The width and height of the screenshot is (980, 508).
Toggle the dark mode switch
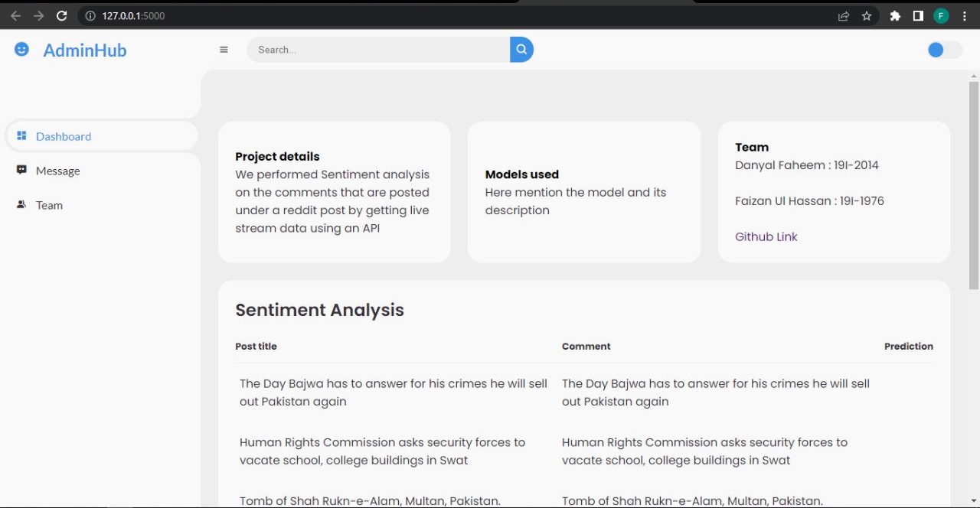[x=943, y=50]
